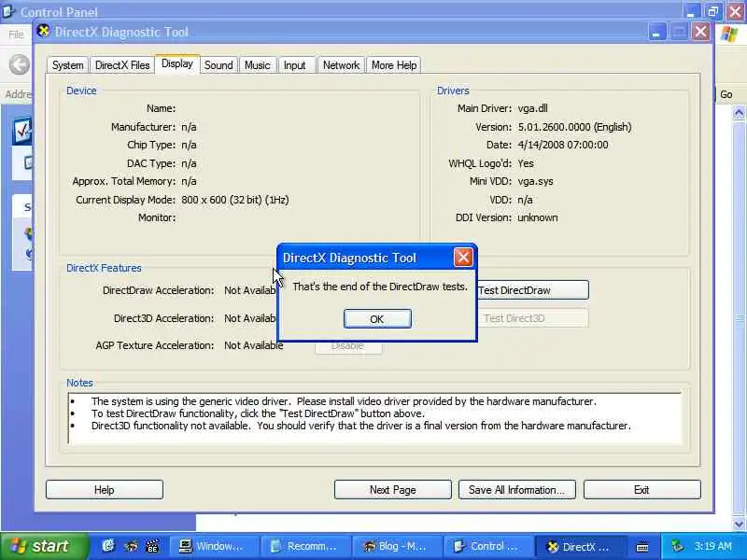This screenshot has width=747, height=560.
Task: Open the Music tab
Action: tap(258, 65)
